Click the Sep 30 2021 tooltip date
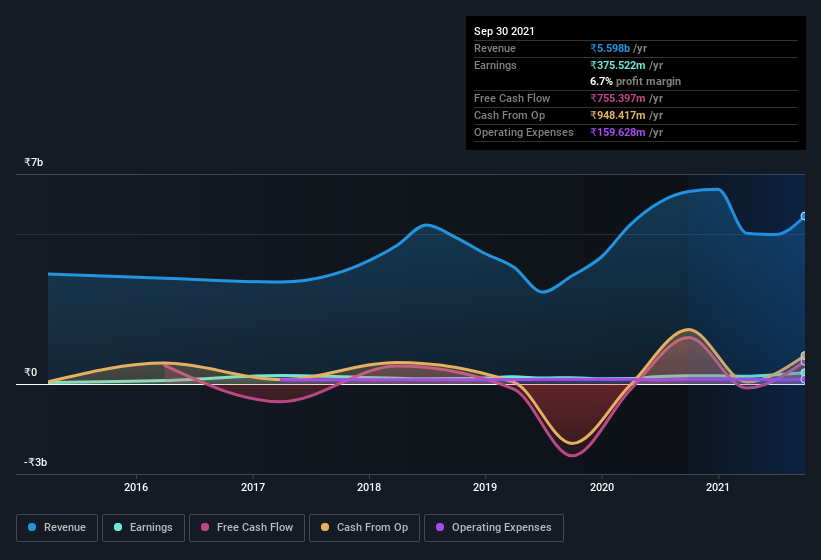Screen dimensions: 821x560 [x=504, y=31]
